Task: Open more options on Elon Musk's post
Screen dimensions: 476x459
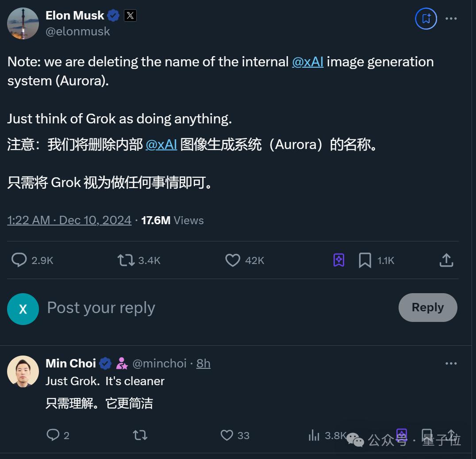Action: coord(451,18)
